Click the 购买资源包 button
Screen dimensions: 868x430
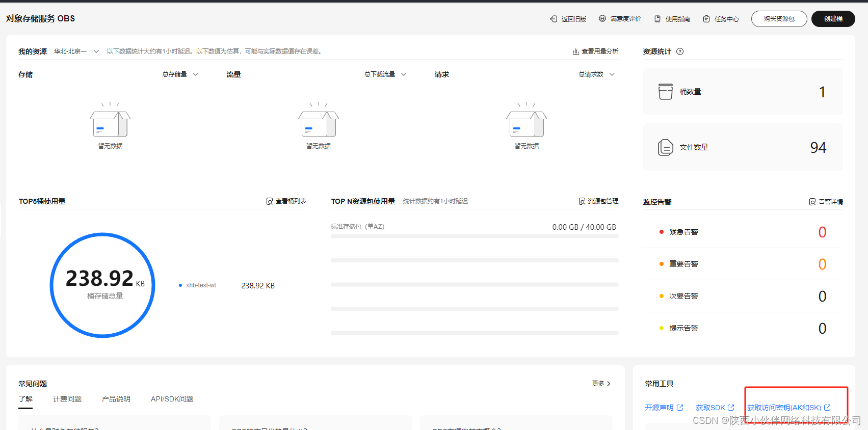(779, 19)
